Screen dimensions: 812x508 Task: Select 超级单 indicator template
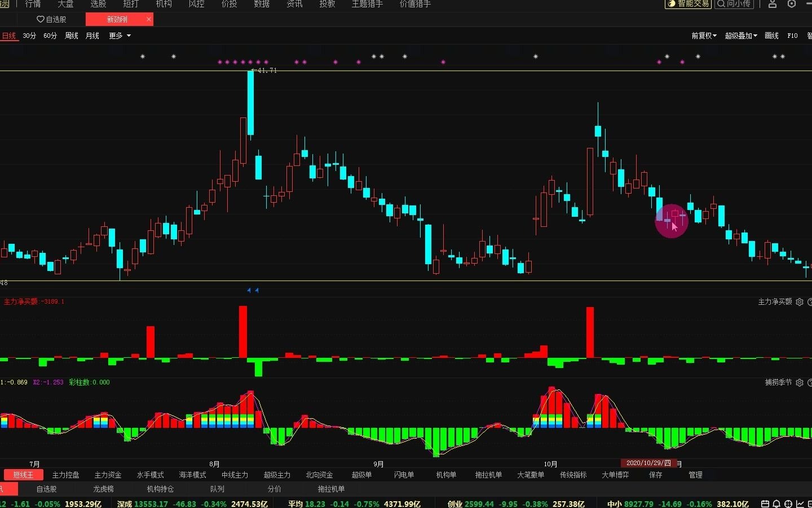coord(361,475)
